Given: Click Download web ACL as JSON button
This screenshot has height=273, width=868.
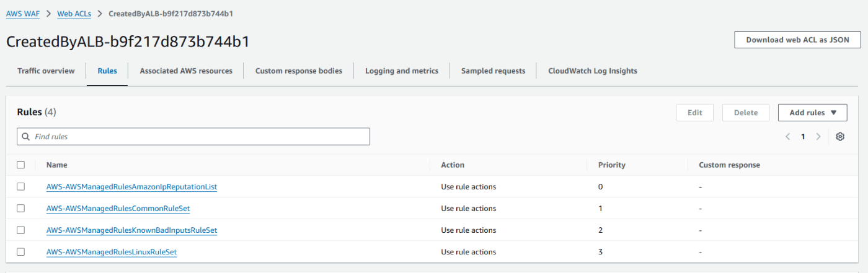Looking at the screenshot, I should click(798, 40).
